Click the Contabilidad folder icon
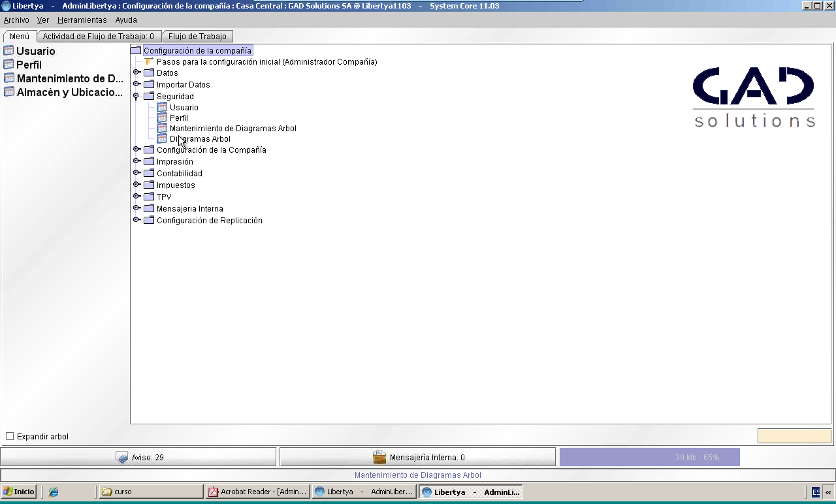The image size is (836, 504). (149, 174)
